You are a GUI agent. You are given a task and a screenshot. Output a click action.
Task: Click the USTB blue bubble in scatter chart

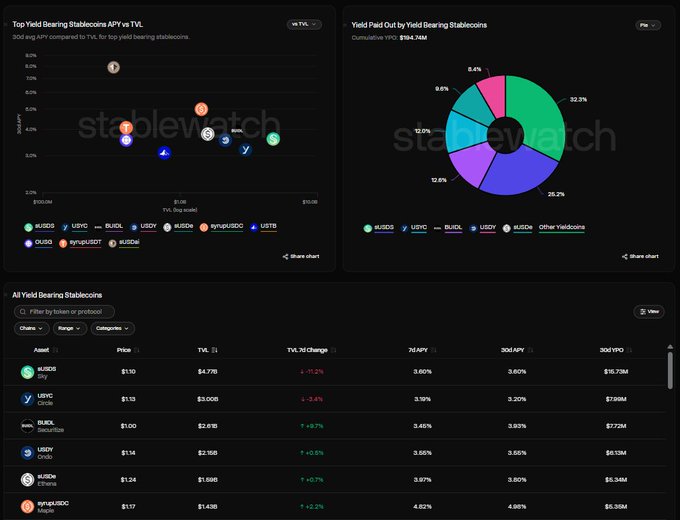164,153
